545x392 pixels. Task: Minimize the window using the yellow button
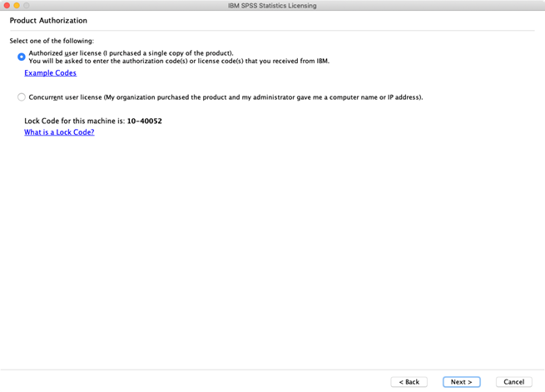coord(17,5)
